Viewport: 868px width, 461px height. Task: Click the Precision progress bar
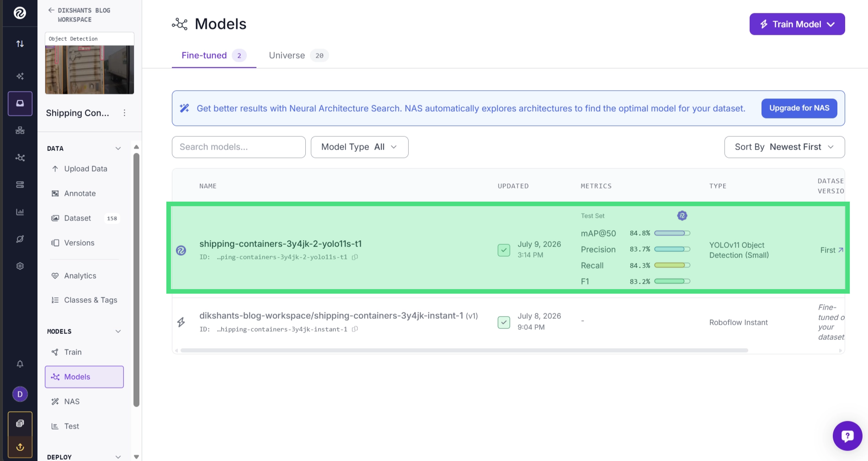(672, 249)
